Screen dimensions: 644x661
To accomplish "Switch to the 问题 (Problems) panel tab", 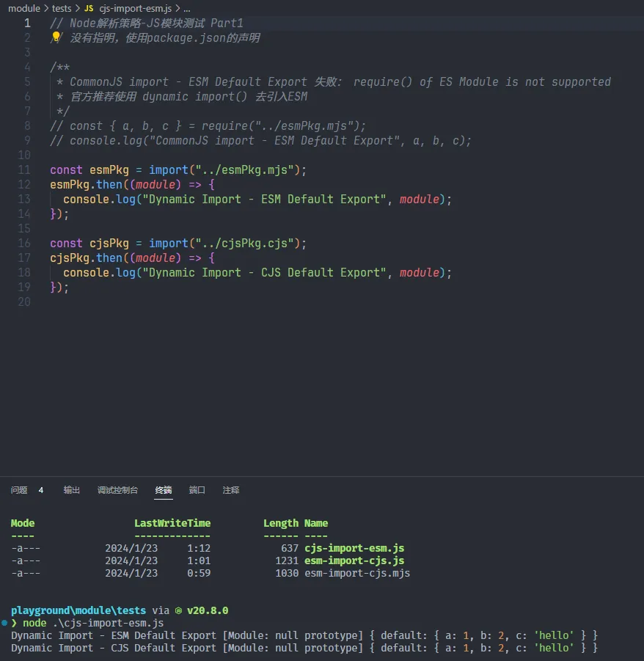I will point(20,490).
